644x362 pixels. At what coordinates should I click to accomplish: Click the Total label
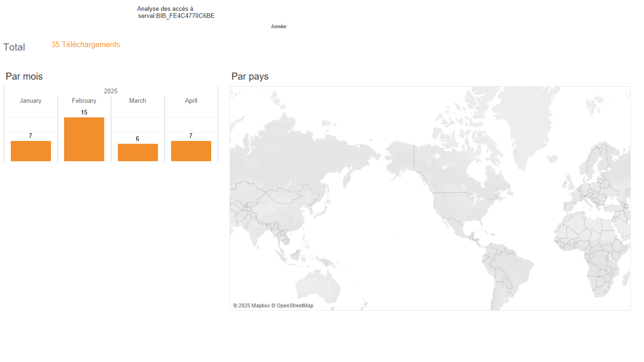pos(14,47)
